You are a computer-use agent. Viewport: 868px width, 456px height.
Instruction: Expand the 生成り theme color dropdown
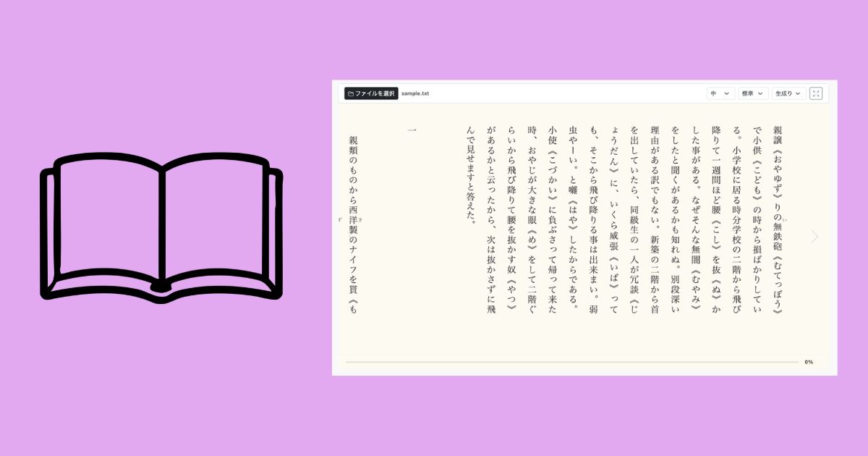788,93
